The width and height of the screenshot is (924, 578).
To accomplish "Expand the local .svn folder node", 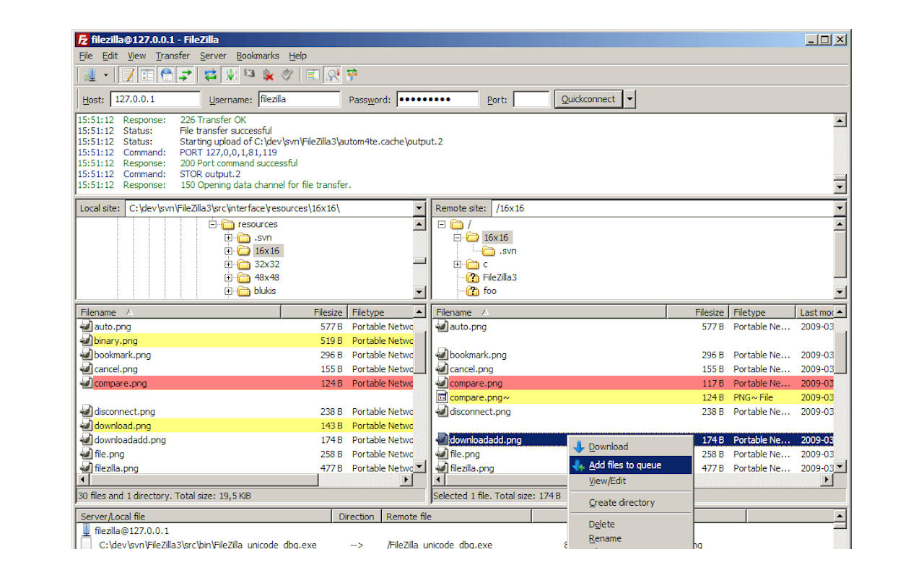I will [228, 238].
